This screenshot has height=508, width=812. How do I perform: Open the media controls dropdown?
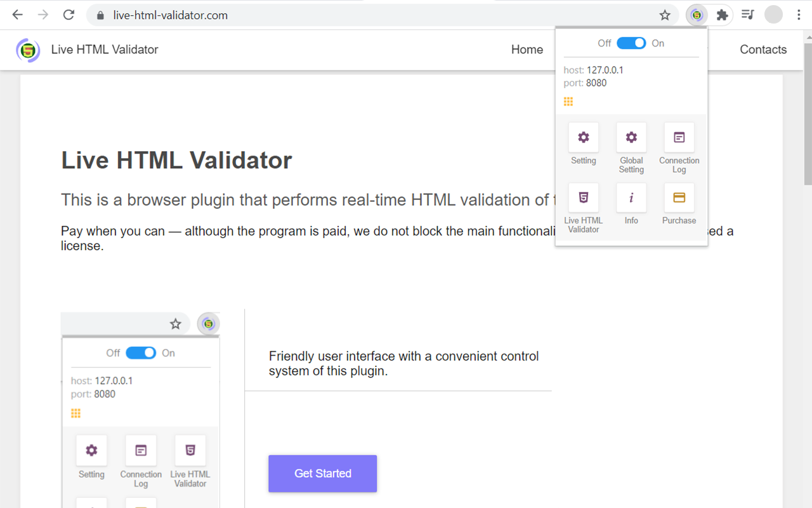point(747,14)
